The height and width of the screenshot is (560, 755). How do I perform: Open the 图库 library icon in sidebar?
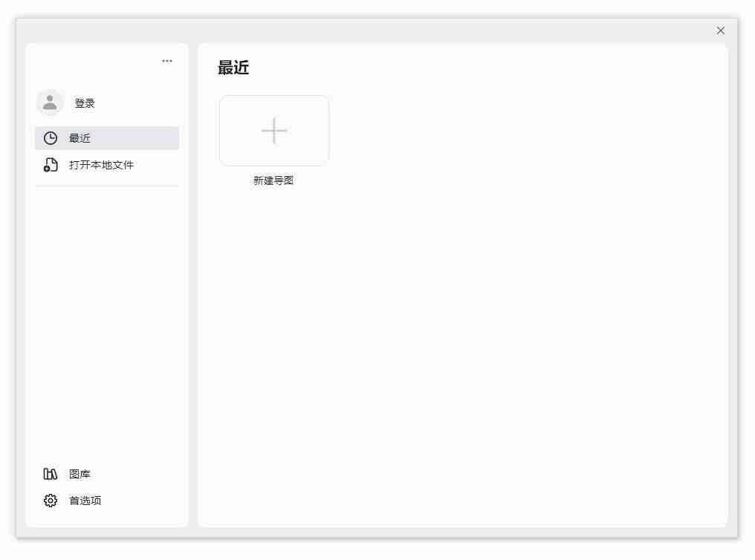click(50, 473)
